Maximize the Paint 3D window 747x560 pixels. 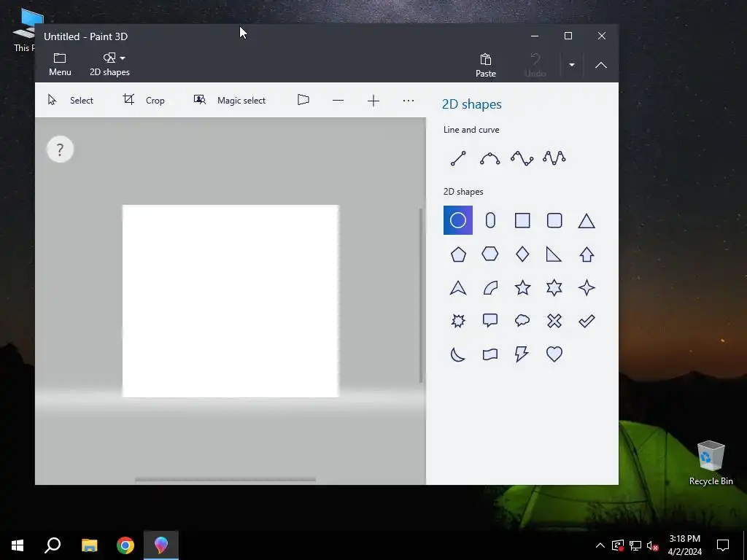coord(568,36)
